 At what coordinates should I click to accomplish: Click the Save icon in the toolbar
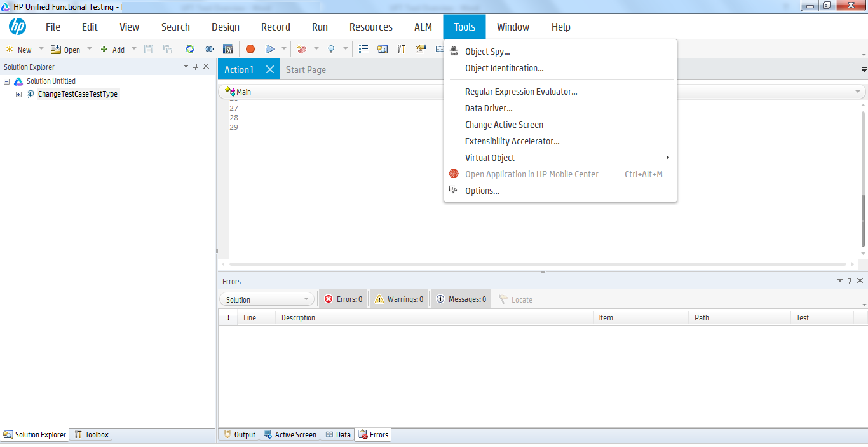(x=149, y=48)
